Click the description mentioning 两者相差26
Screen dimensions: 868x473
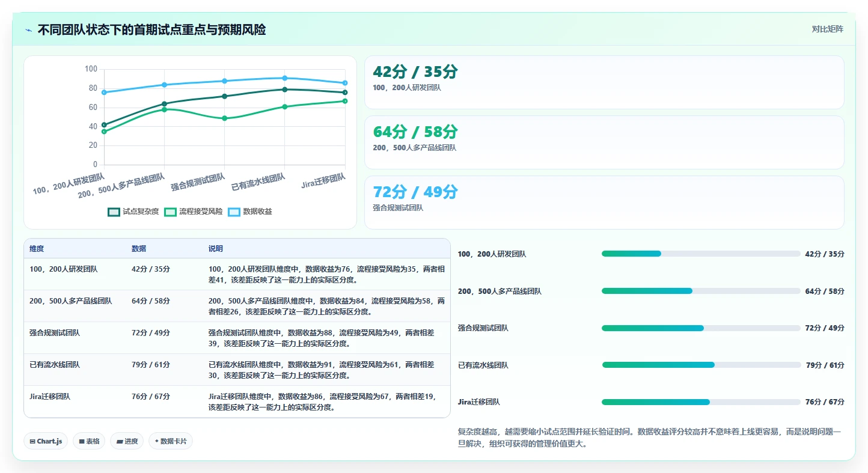coord(326,307)
